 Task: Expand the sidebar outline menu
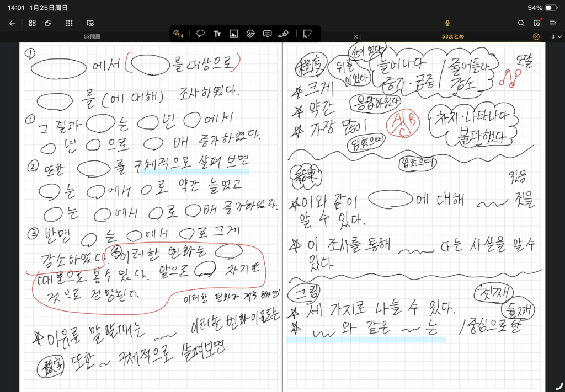coord(553,23)
